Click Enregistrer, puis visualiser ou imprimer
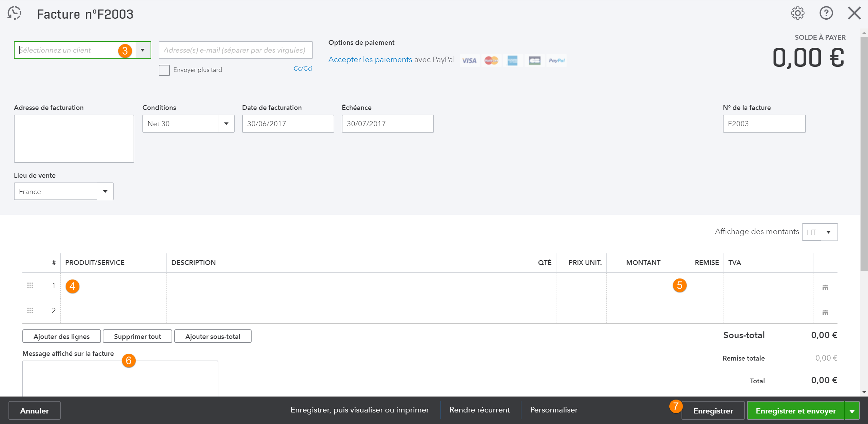Screen dimensions: 868x424 tap(359, 410)
